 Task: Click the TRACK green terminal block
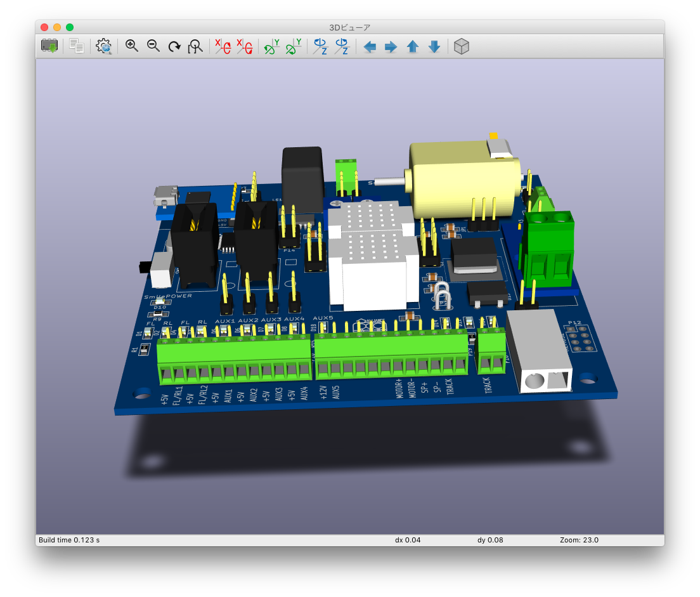point(491,351)
